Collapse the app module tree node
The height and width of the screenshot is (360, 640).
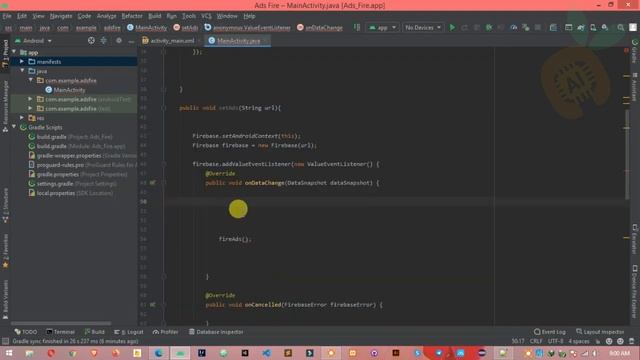click(15, 52)
